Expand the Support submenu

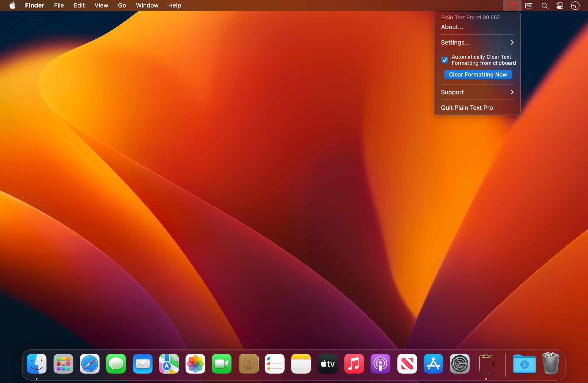[476, 92]
